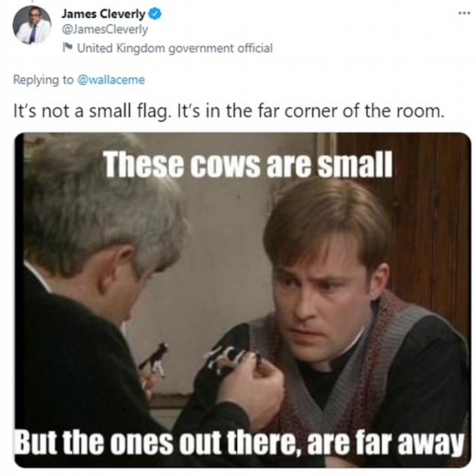Screen dimensions: 476x476
Task: Click the black-and-white toy cow held up
Action: 155,358
